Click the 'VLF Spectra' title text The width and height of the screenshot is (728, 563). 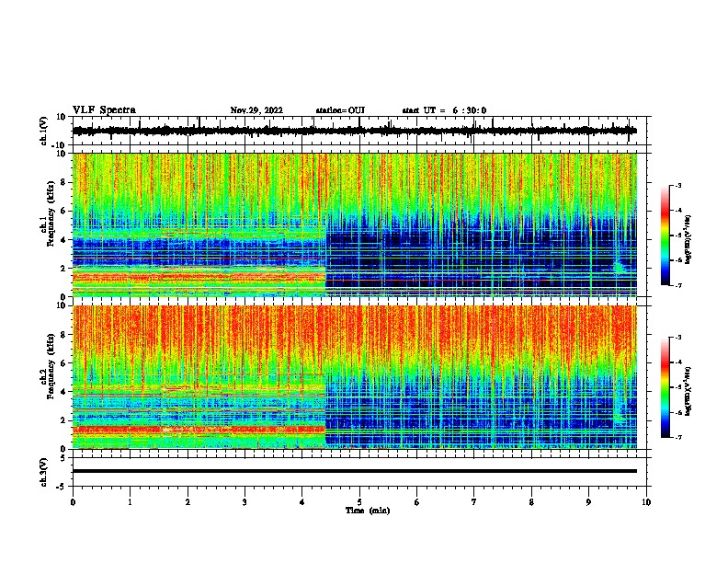104,110
